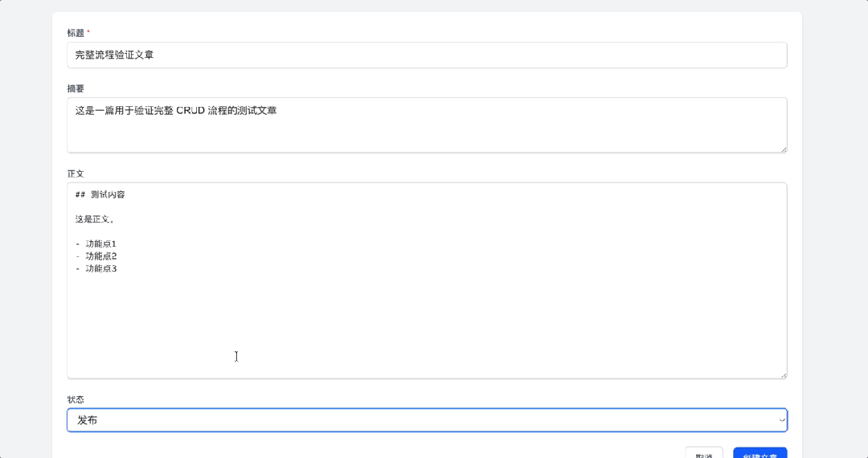Viewport: 868px width, 458px height.
Task: Click the "功能点3" list line
Action: point(100,269)
